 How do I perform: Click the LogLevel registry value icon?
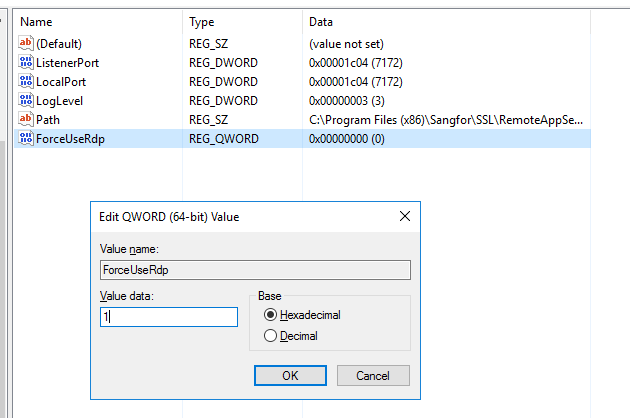26,101
